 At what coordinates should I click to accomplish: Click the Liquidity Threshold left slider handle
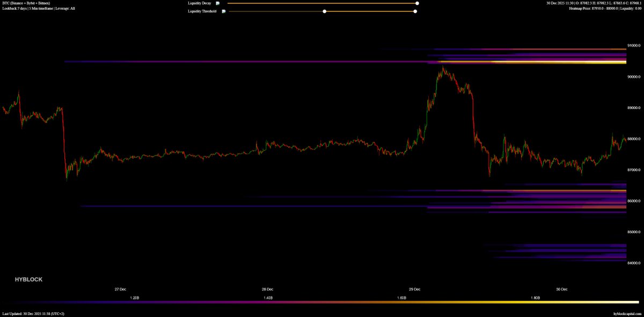(x=324, y=11)
